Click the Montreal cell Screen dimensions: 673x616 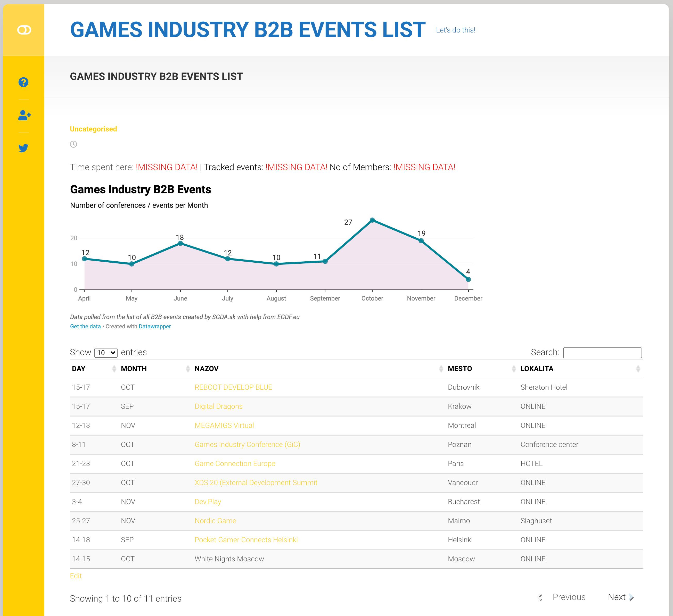(462, 425)
